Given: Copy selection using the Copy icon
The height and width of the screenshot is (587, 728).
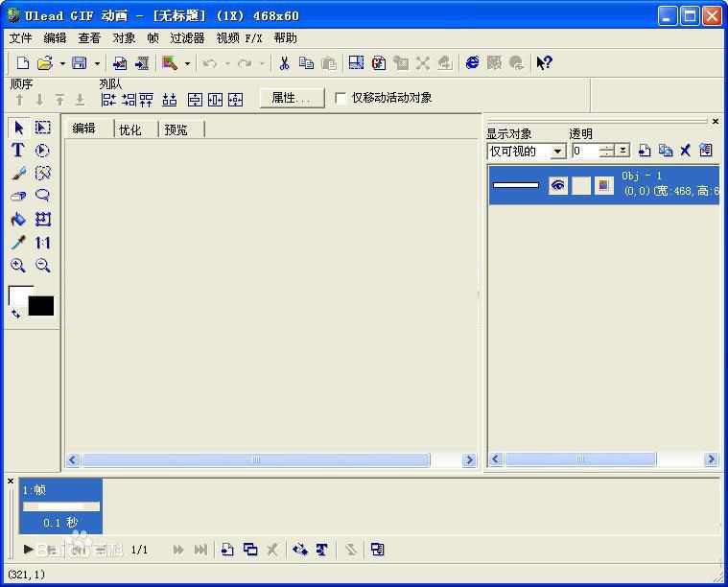Looking at the screenshot, I should click(x=306, y=62).
